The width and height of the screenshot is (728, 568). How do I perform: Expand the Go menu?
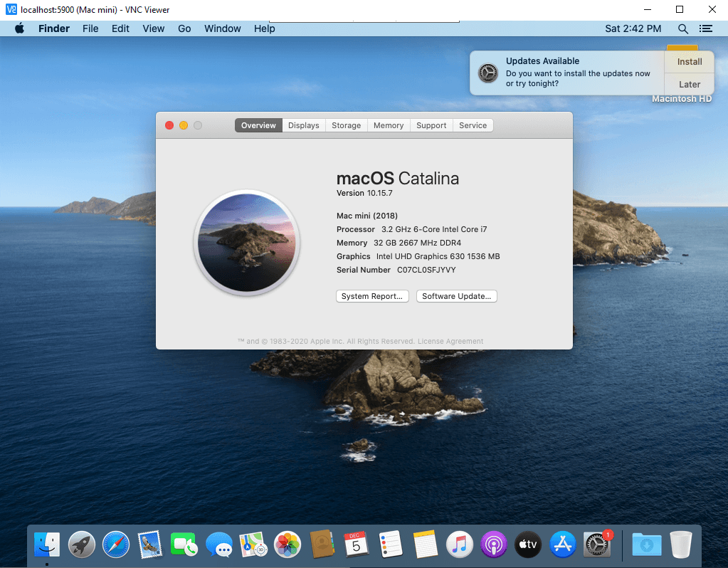click(184, 28)
